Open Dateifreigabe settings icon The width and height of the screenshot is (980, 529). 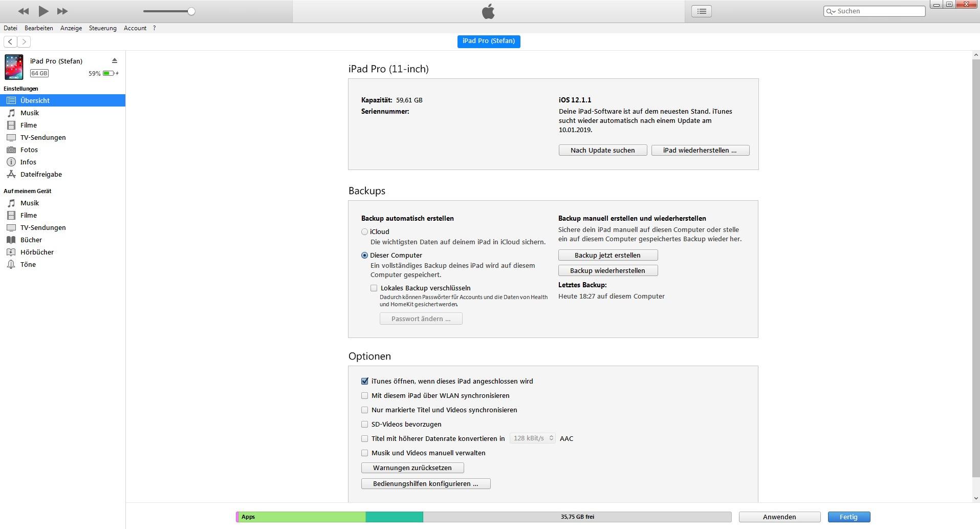tap(11, 174)
